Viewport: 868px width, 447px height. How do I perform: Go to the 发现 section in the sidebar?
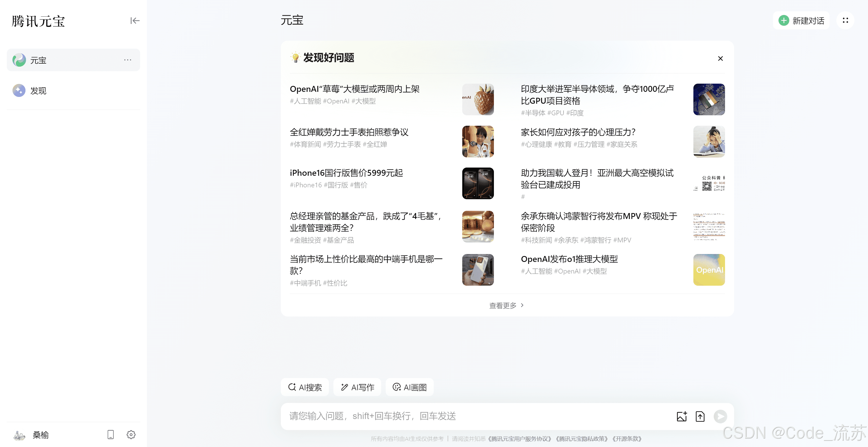pyautogui.click(x=73, y=90)
